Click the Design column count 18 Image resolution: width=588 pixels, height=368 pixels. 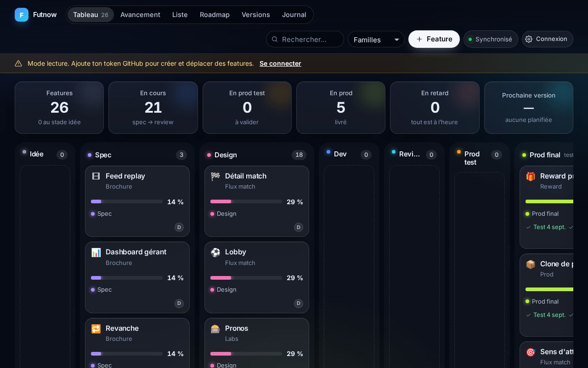(x=299, y=155)
